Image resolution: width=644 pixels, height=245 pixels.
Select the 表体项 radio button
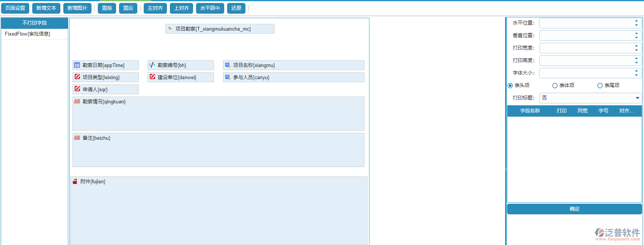[x=555, y=86]
